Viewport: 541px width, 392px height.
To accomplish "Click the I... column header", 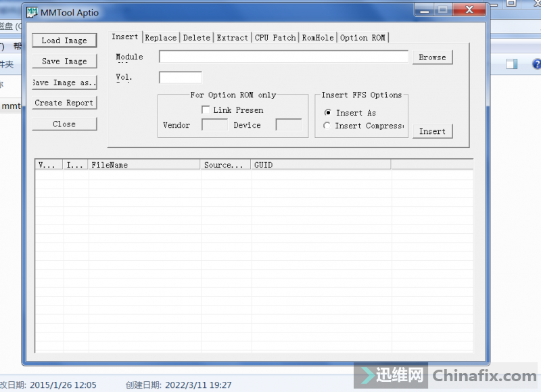I will pos(76,164).
